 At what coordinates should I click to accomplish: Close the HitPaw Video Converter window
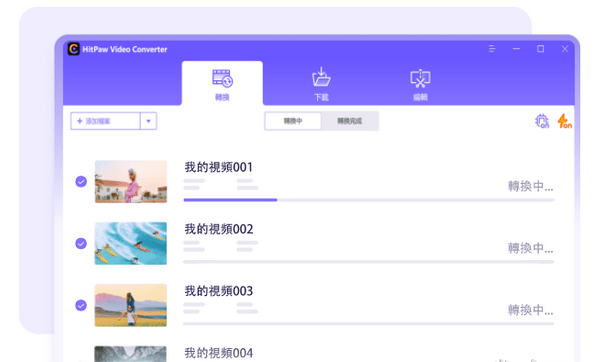coord(565,49)
